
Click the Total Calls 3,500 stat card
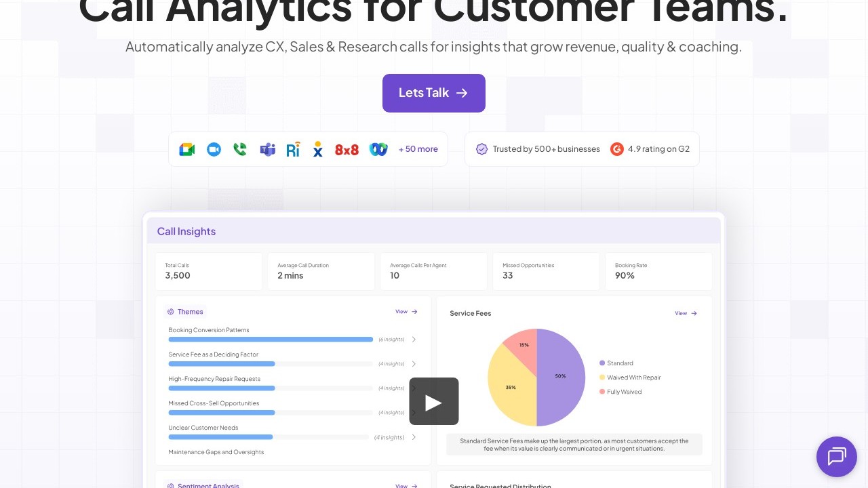click(x=209, y=271)
